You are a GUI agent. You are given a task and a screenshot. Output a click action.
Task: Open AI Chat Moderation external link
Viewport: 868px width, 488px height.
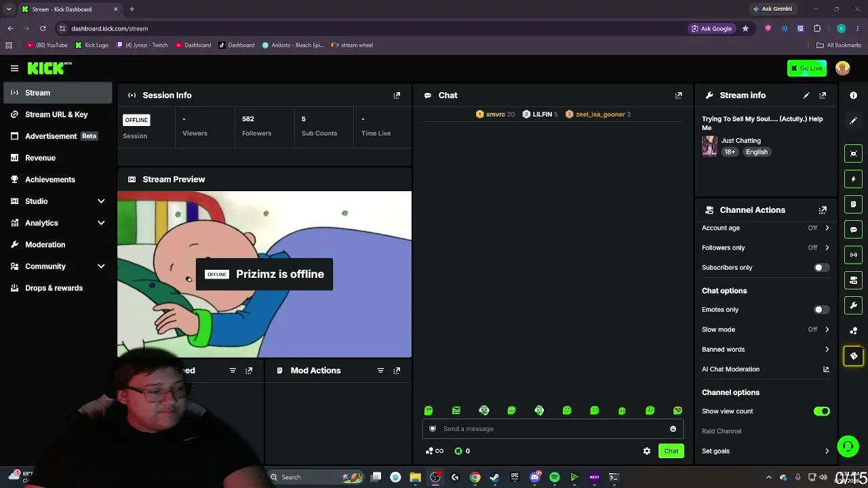[x=826, y=369]
